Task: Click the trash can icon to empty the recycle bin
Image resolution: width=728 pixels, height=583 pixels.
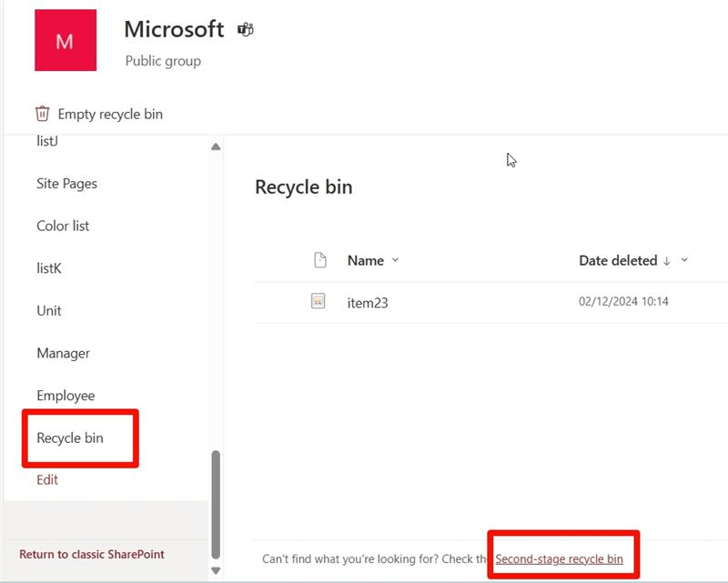Action: tap(42, 114)
